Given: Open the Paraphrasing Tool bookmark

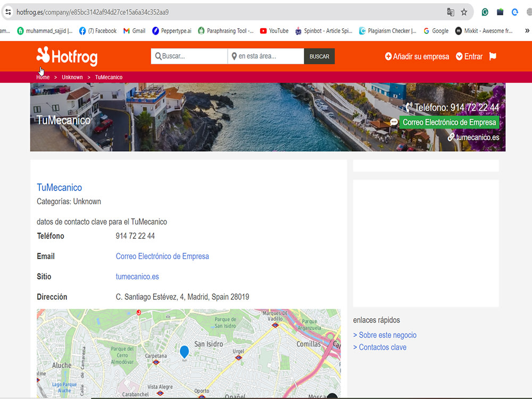Looking at the screenshot, I should [226, 31].
